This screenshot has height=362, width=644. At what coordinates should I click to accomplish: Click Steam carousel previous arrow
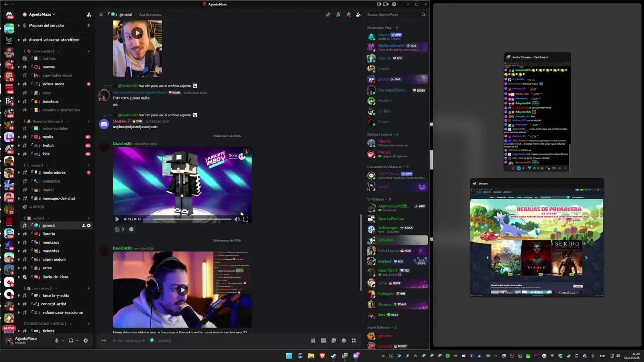[487, 258]
